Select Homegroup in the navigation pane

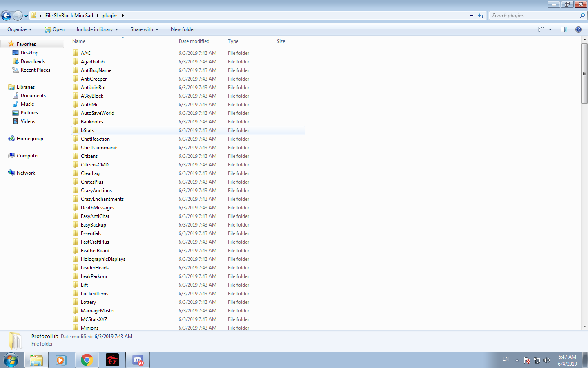click(x=30, y=139)
